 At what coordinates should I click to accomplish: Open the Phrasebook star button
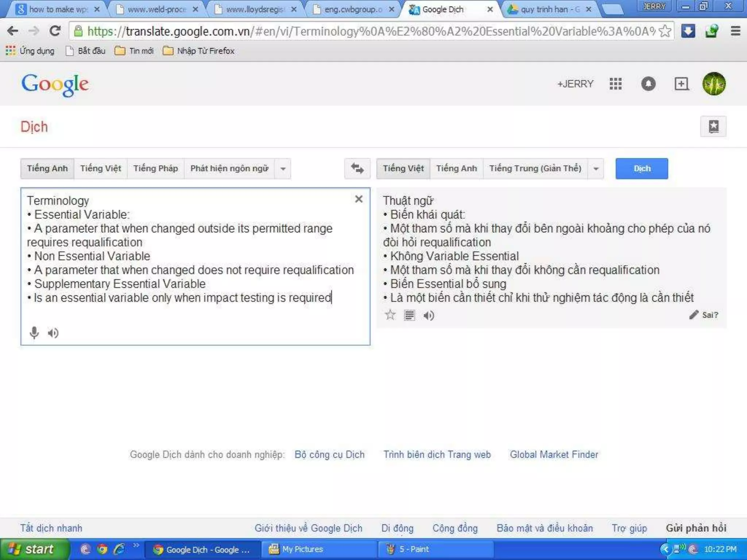(713, 127)
